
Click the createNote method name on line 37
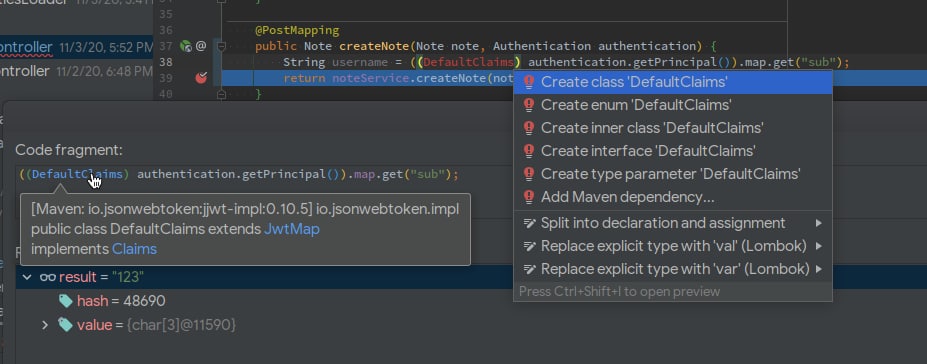[x=374, y=46]
